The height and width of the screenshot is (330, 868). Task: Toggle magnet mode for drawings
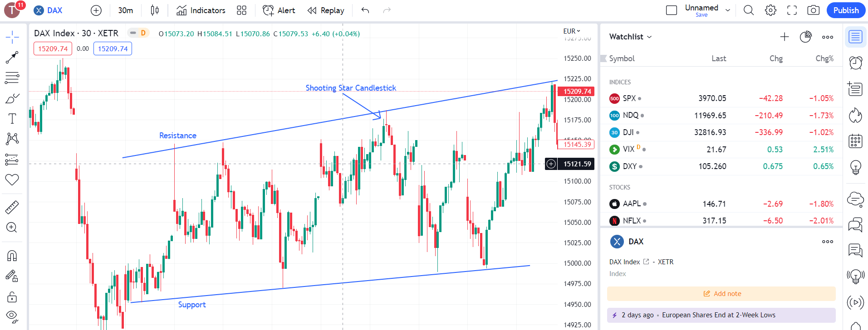pyautogui.click(x=12, y=256)
